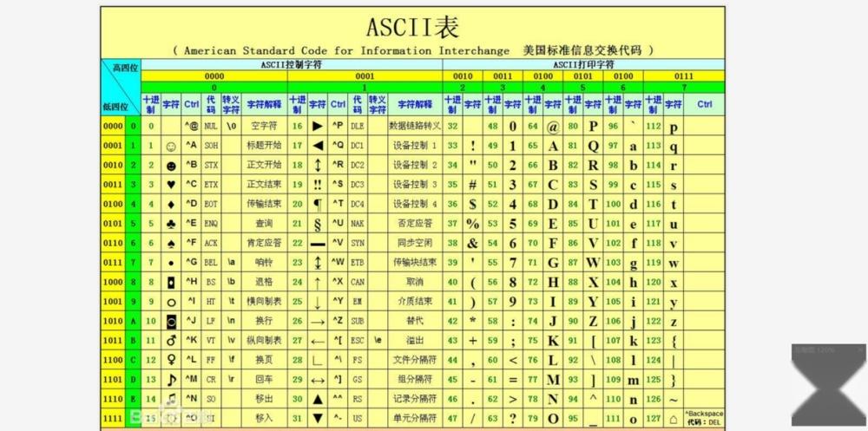Click the '文件分隔符' description cell

(x=415, y=360)
